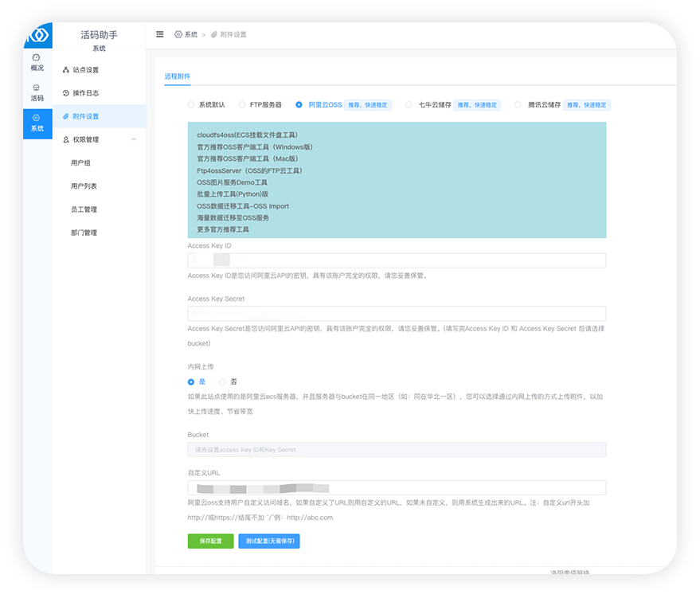Click 推荐，快速稳定 tag beside 阿里云OSS
The width and height of the screenshot is (700, 598).
(368, 105)
